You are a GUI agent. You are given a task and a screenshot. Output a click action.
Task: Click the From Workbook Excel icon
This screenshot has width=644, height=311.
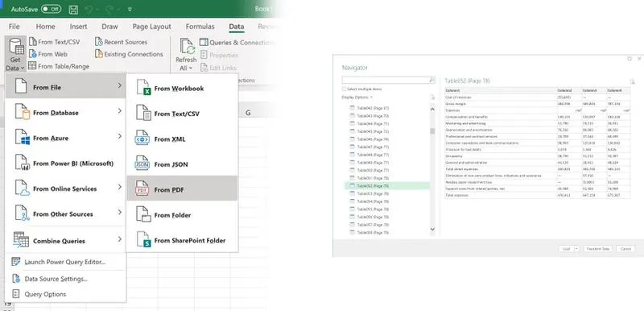[143, 88]
